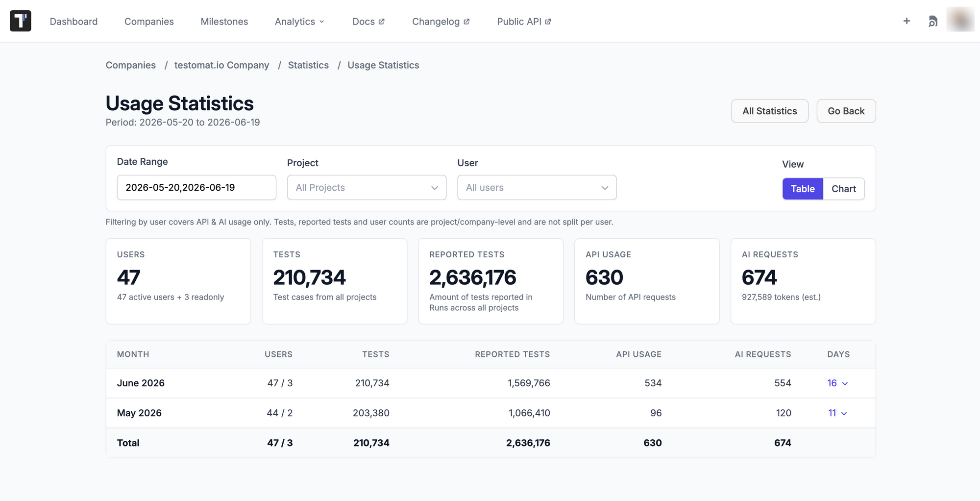Viewport: 980px width, 501px height.
Task: Click '47 active users + 3 readonly' text
Action: pos(171,297)
